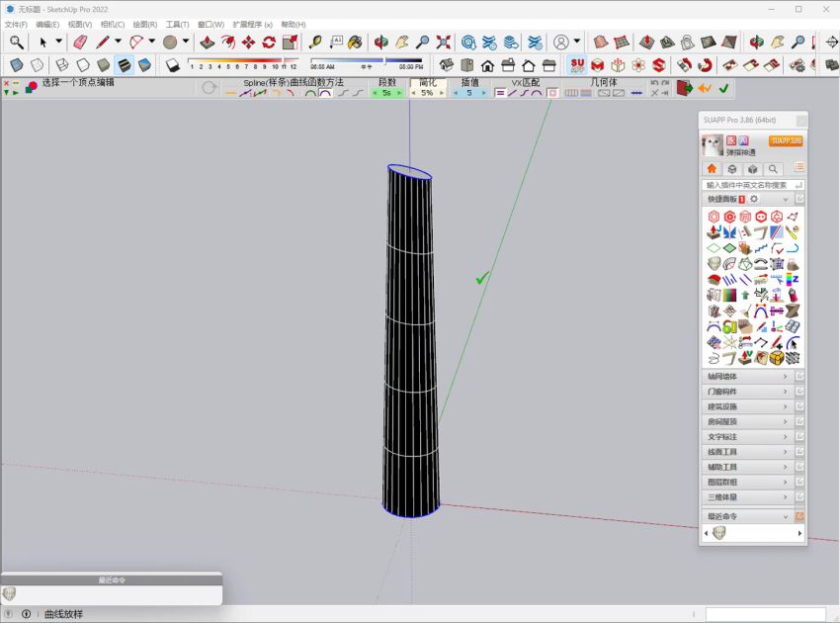Activate the red Pencil line tool
840x623 pixels.
pyautogui.click(x=102, y=42)
